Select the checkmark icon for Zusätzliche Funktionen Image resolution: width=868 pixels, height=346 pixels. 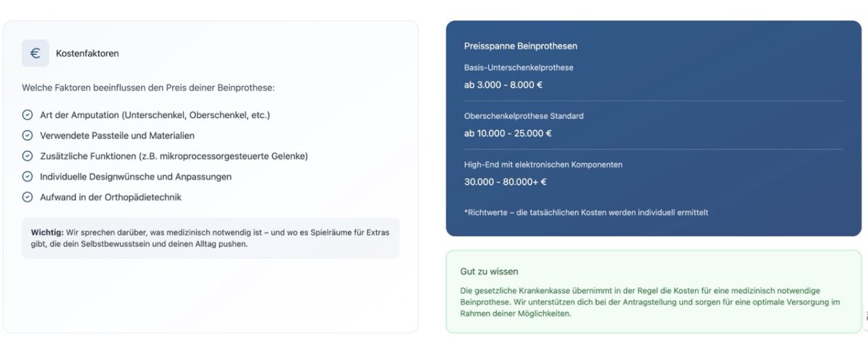27,156
